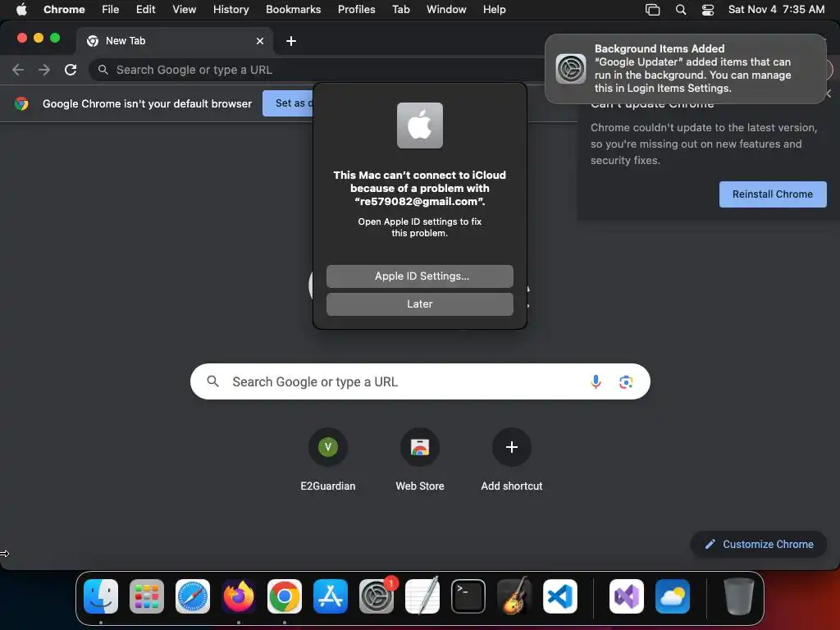This screenshot has width=840, height=630.
Task: Search by image with Google Lens icon
Action: (626, 382)
